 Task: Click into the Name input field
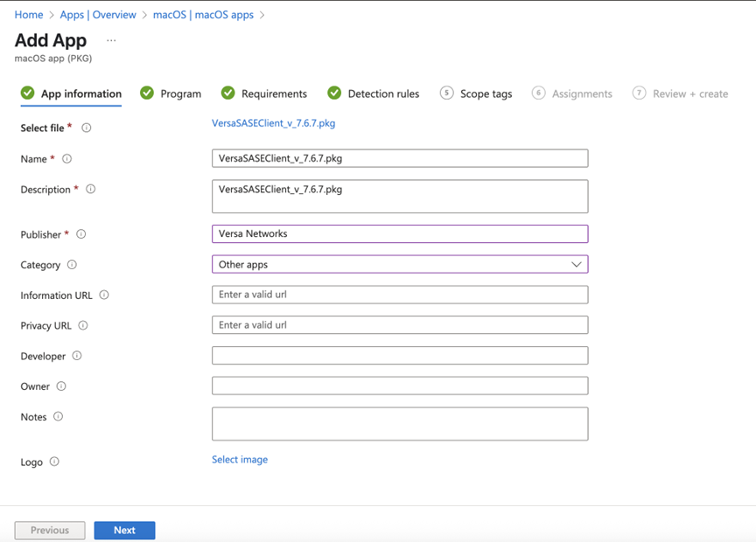click(x=400, y=158)
